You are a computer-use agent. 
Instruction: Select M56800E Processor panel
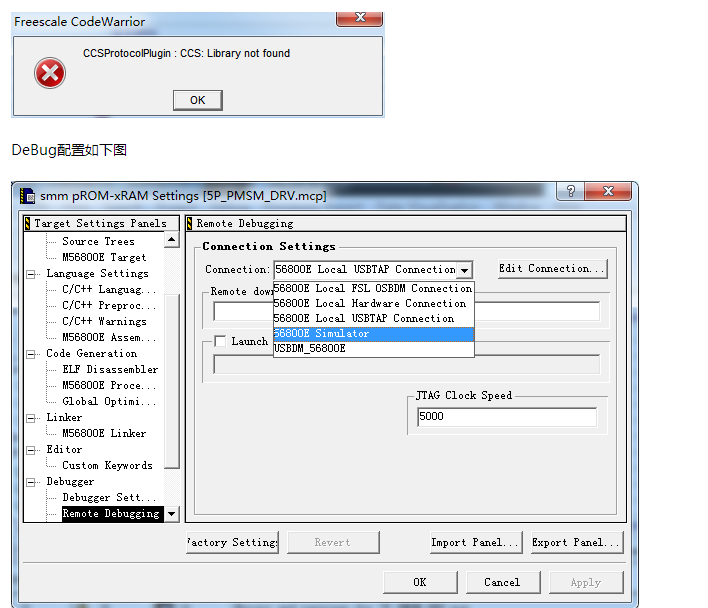[x=109, y=385]
